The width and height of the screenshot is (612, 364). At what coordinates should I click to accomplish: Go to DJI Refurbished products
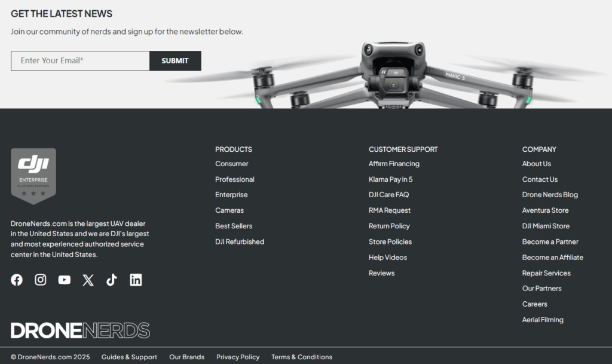(x=240, y=242)
